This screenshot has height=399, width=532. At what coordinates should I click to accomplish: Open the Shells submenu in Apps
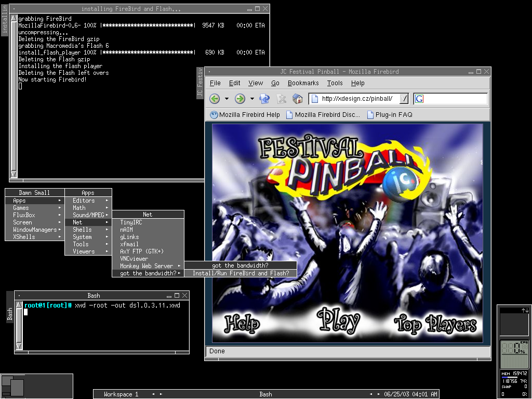88,230
